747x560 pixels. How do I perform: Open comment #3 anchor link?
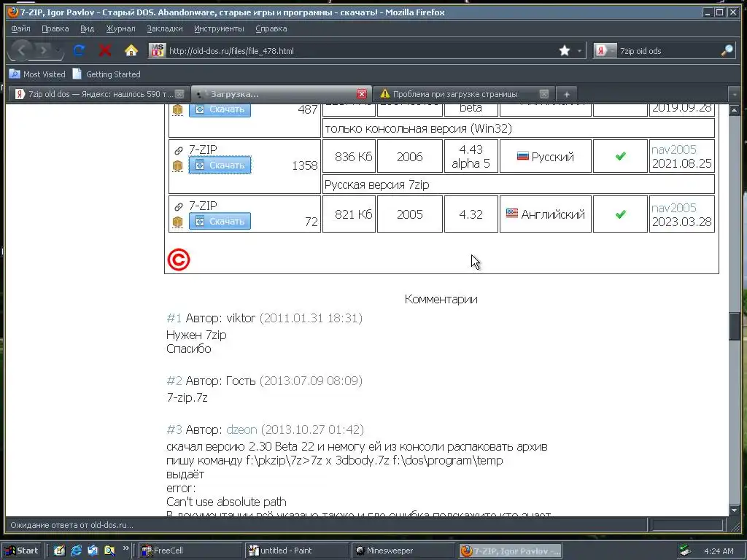click(x=174, y=430)
